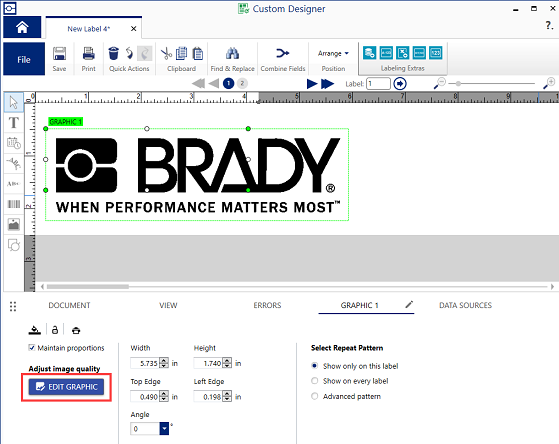The width and height of the screenshot is (559, 444).
Task: Go to the Home screen icon
Action: [22, 27]
